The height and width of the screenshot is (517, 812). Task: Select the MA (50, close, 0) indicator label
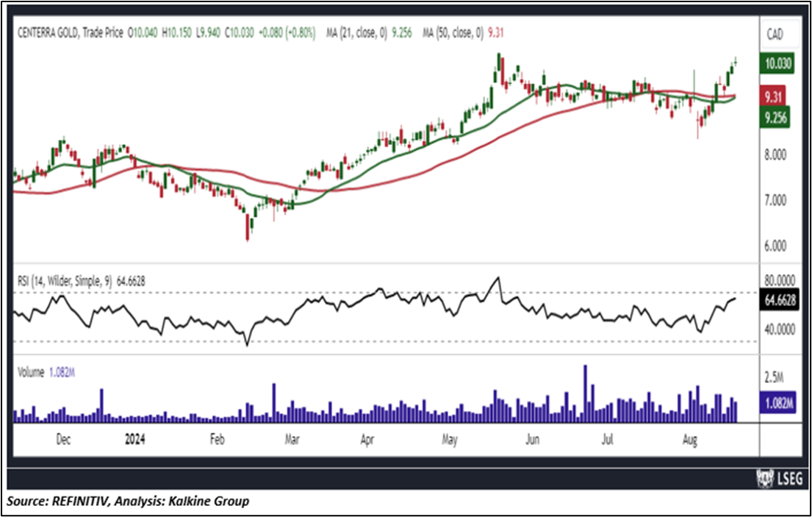[x=453, y=32]
